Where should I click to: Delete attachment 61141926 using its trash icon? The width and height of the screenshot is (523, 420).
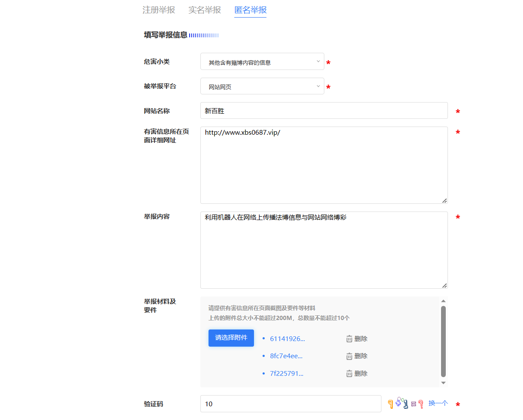(348, 338)
